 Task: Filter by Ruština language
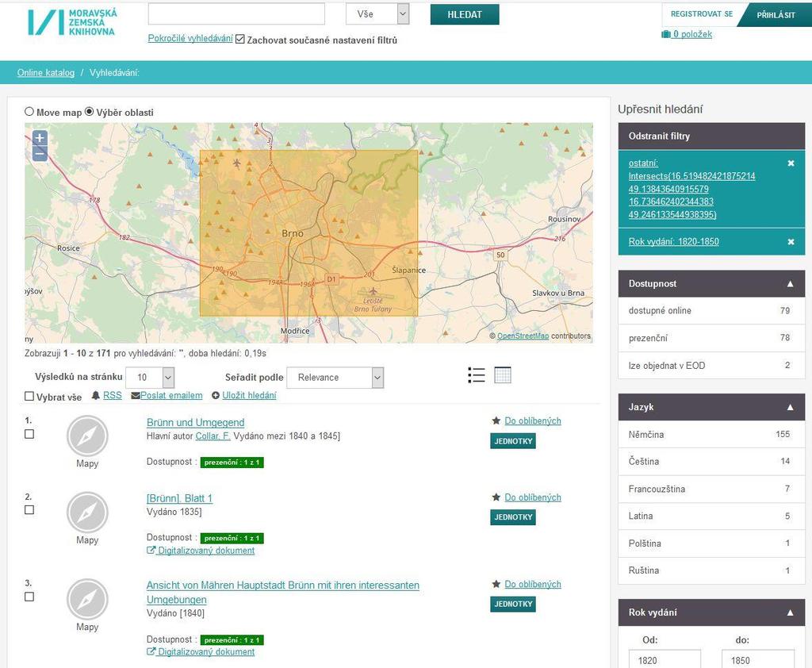click(711, 570)
